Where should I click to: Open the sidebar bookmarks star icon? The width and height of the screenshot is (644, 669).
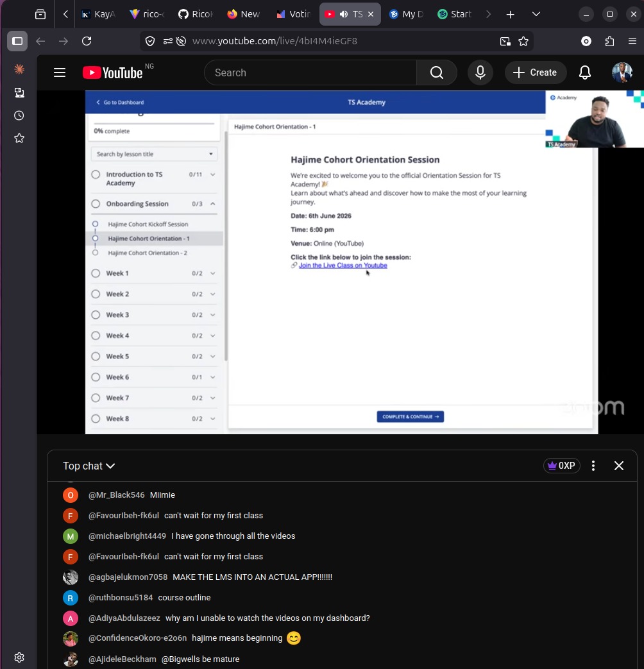coord(19,139)
